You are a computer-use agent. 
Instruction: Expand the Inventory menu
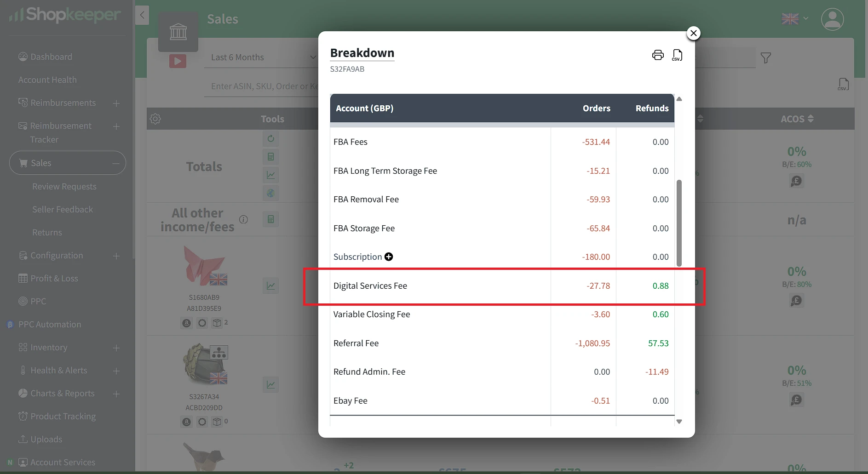[116, 348]
